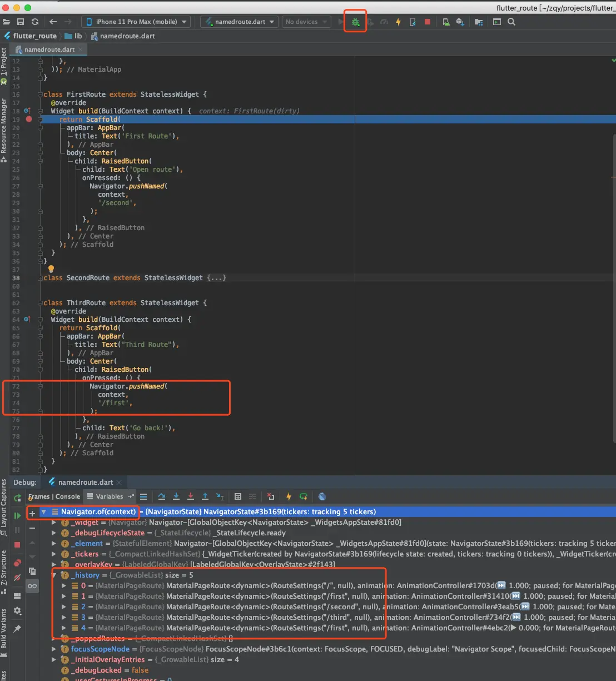Open the Build Variants side panel
The width and height of the screenshot is (616, 681).
(4, 628)
